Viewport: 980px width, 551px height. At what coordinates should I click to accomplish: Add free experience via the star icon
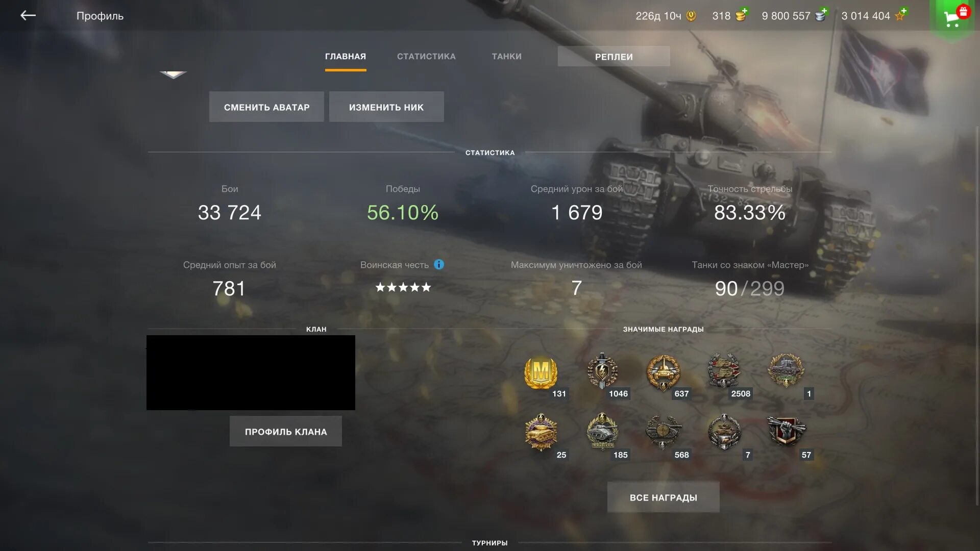pyautogui.click(x=900, y=15)
